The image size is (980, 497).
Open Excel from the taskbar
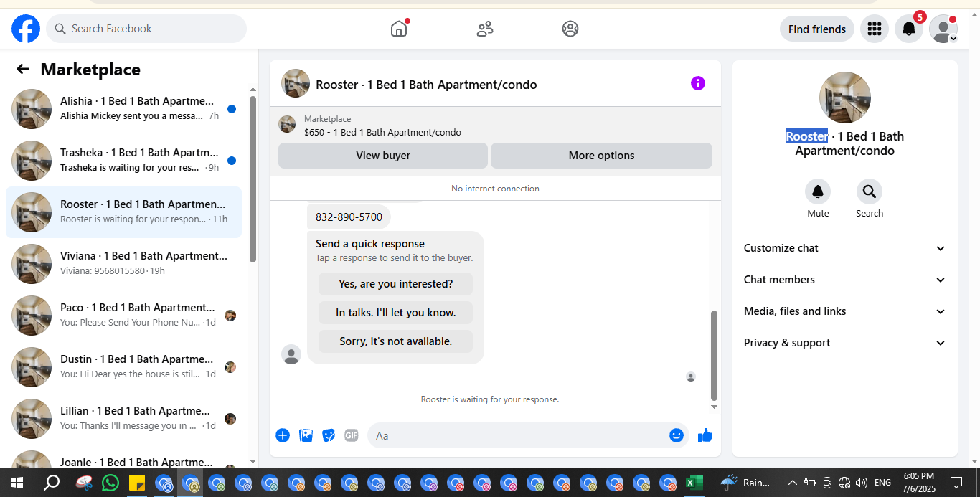pyautogui.click(x=694, y=483)
